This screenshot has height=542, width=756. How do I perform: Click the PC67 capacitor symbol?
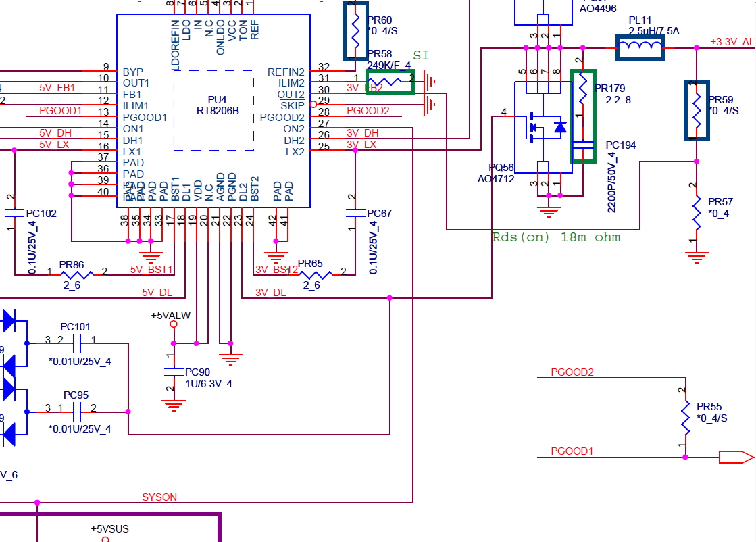[355, 213]
